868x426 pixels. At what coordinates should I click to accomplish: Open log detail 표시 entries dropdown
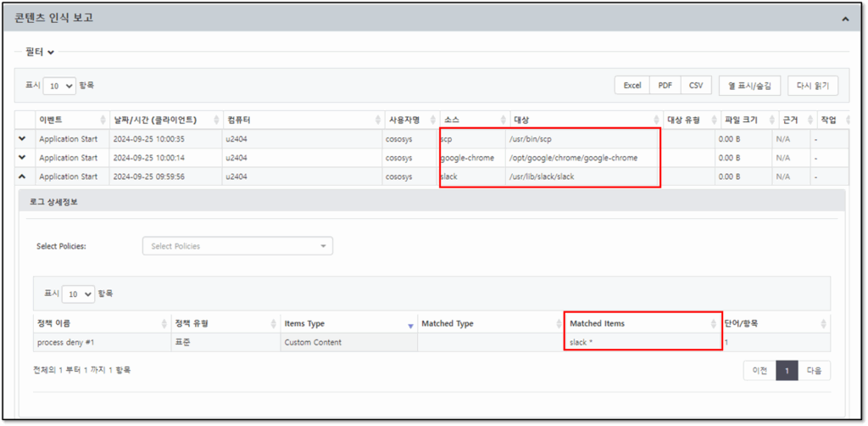click(x=78, y=294)
